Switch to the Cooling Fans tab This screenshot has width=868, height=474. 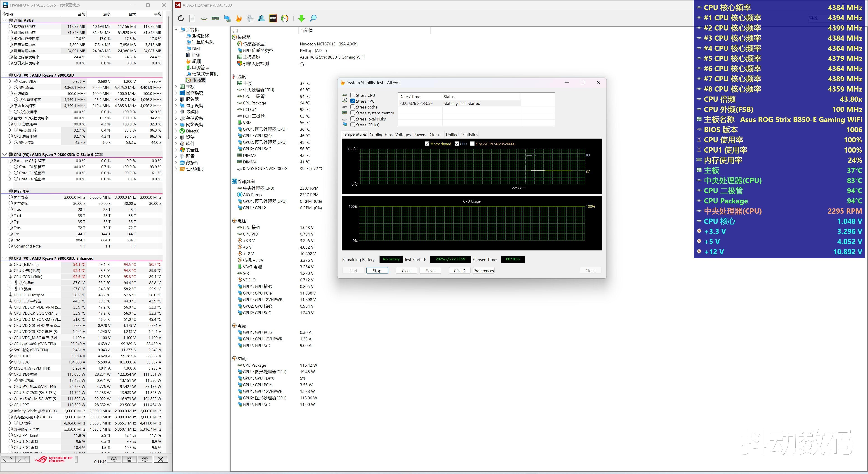381,135
